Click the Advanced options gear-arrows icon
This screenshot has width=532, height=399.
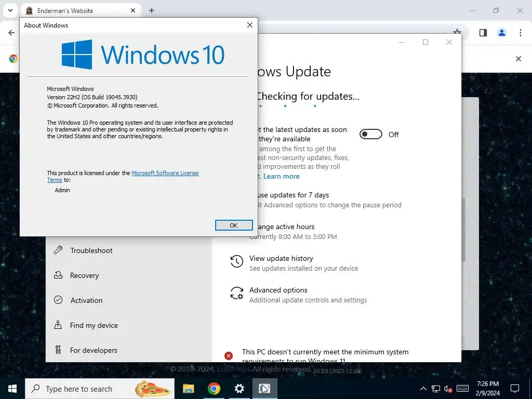click(x=236, y=293)
